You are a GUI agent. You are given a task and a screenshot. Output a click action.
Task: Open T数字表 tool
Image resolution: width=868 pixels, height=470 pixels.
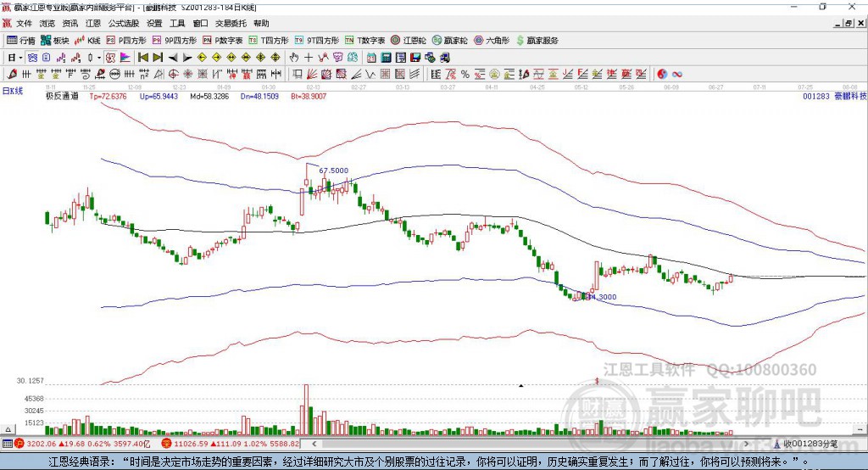(364, 41)
